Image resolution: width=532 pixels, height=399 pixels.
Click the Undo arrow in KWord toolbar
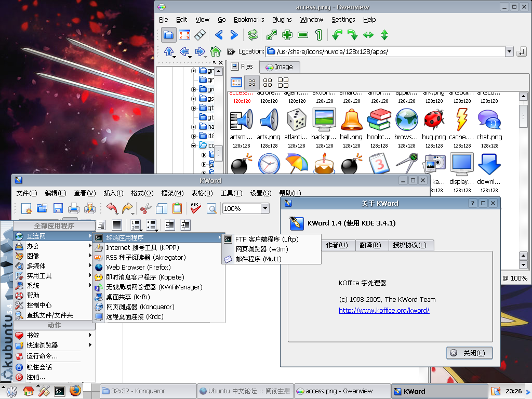(x=112, y=208)
